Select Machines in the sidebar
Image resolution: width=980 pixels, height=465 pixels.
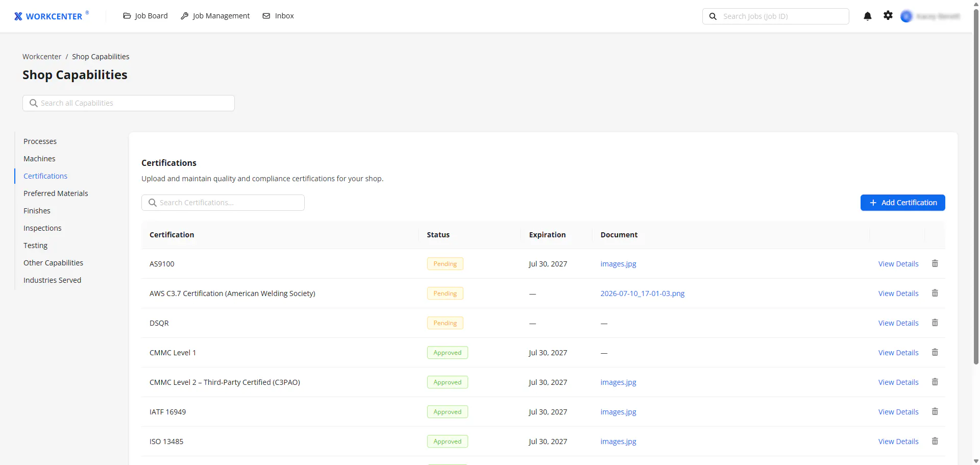pyautogui.click(x=39, y=159)
